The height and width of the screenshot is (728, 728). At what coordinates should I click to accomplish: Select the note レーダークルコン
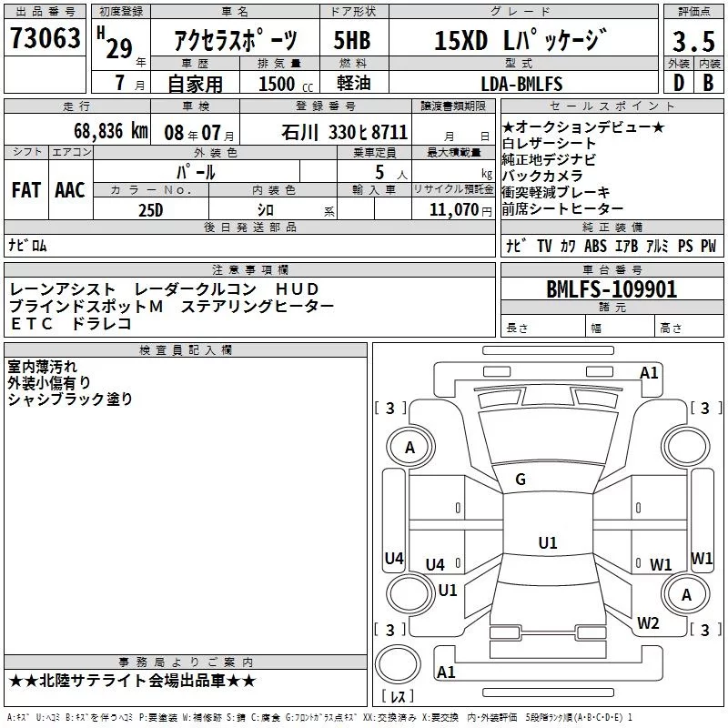pyautogui.click(x=195, y=289)
